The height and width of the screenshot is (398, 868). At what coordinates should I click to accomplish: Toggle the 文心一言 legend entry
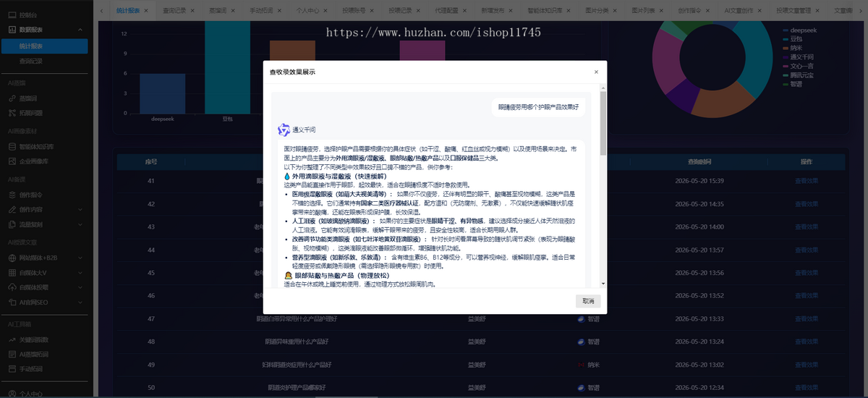(x=800, y=65)
